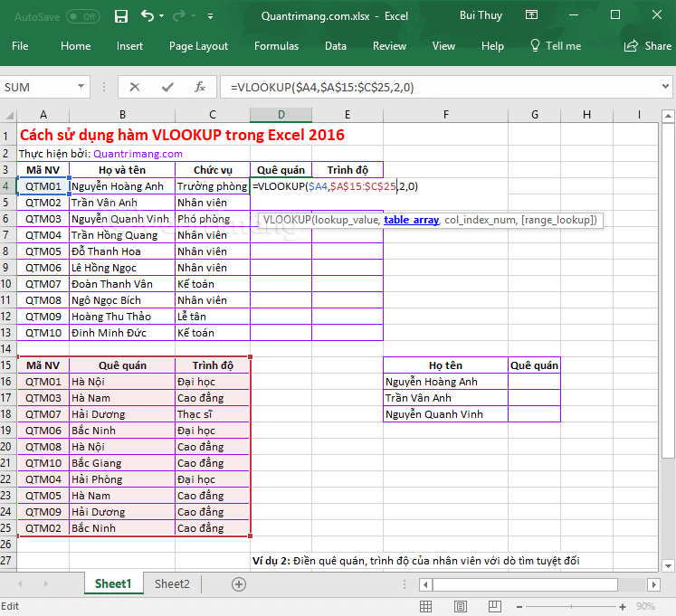
Task: Switch to the Data tab
Action: coord(336,46)
